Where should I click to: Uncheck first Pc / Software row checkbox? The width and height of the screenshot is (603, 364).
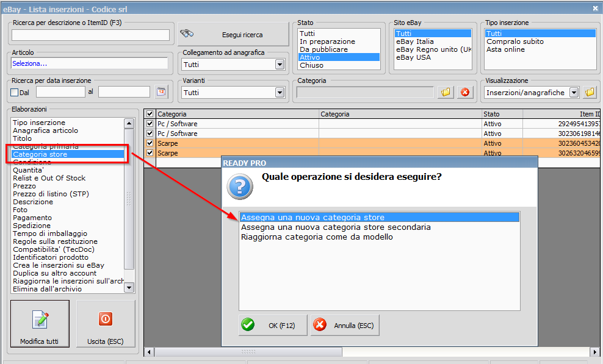(150, 124)
